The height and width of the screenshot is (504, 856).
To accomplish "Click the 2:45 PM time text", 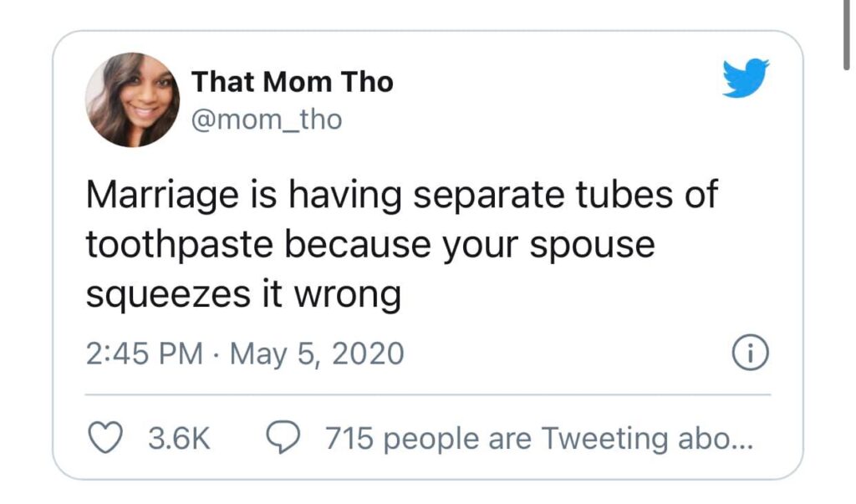I will pos(144,354).
